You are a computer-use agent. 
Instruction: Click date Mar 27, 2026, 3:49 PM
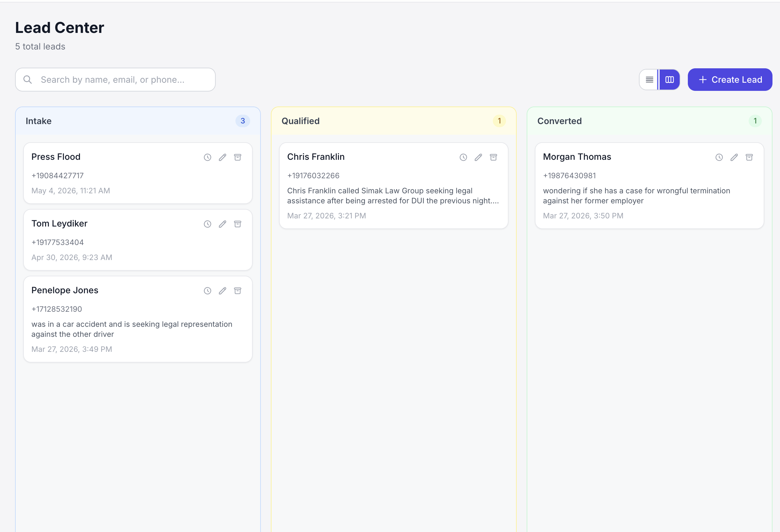72,349
